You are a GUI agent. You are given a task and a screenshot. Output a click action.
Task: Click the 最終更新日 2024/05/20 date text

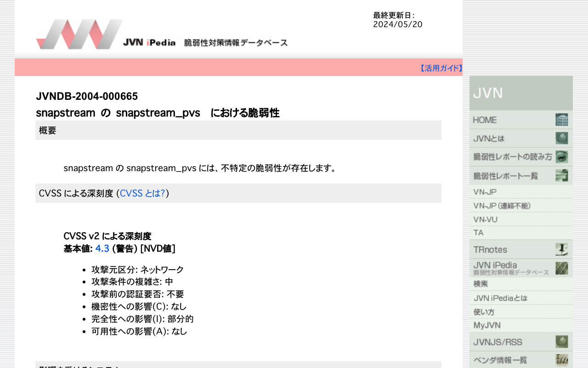[398, 20]
